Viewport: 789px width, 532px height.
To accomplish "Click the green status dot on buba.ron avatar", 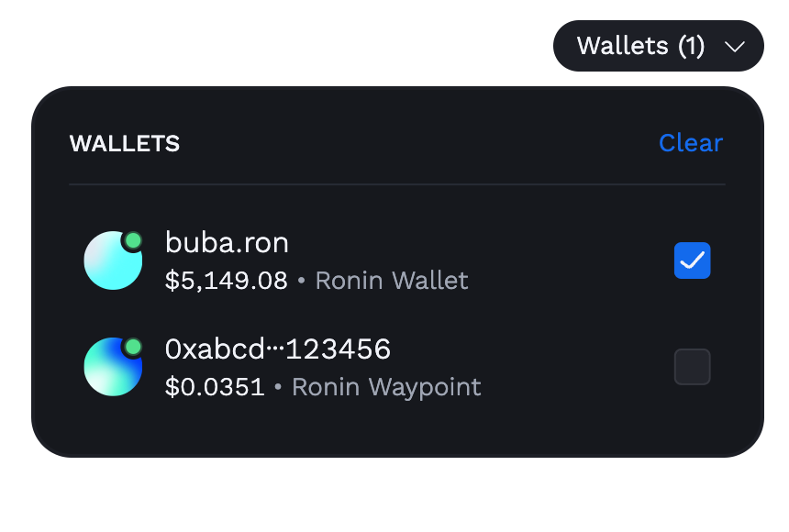I will (x=133, y=240).
